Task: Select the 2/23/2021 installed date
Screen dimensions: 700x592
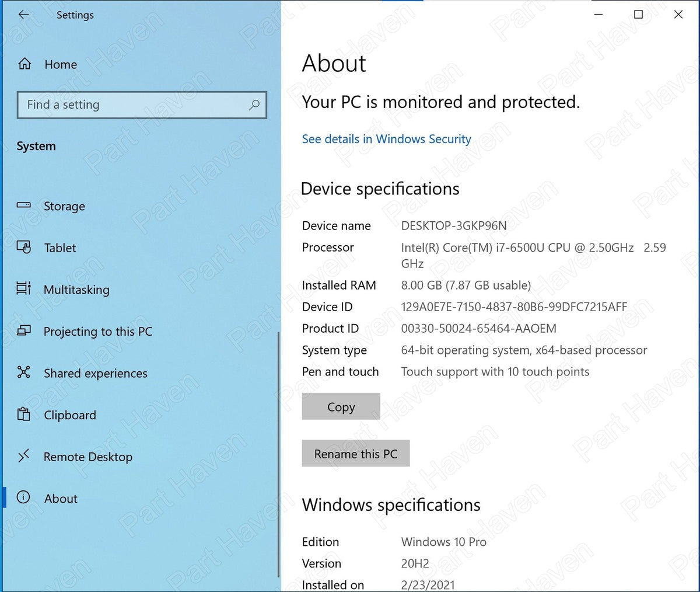Action: (428, 585)
